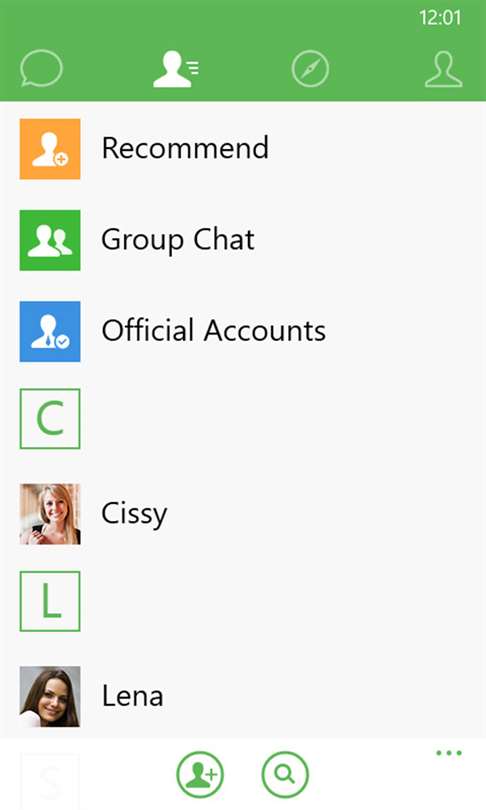Select contact name Cissy
The height and width of the screenshot is (810, 486).
pyautogui.click(x=134, y=515)
